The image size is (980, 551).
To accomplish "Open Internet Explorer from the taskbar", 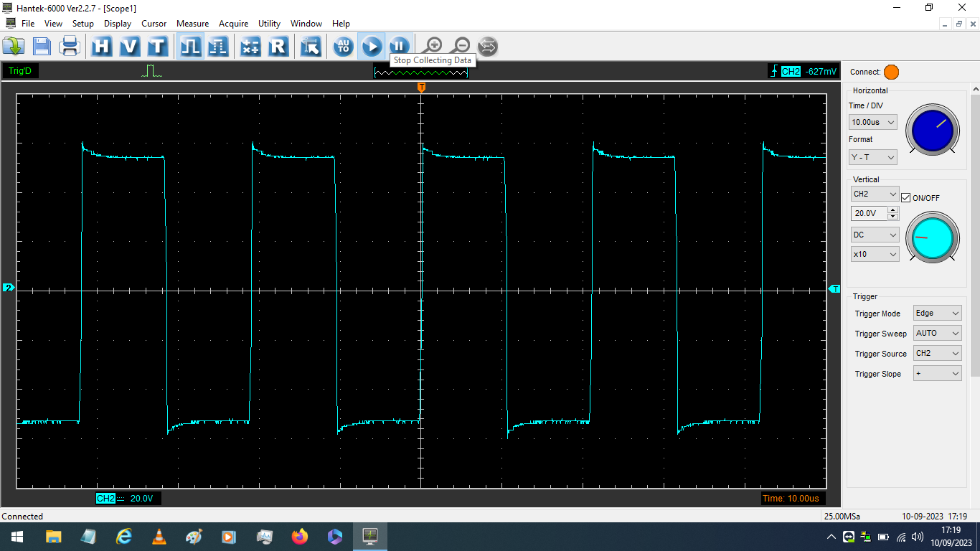I will point(124,537).
